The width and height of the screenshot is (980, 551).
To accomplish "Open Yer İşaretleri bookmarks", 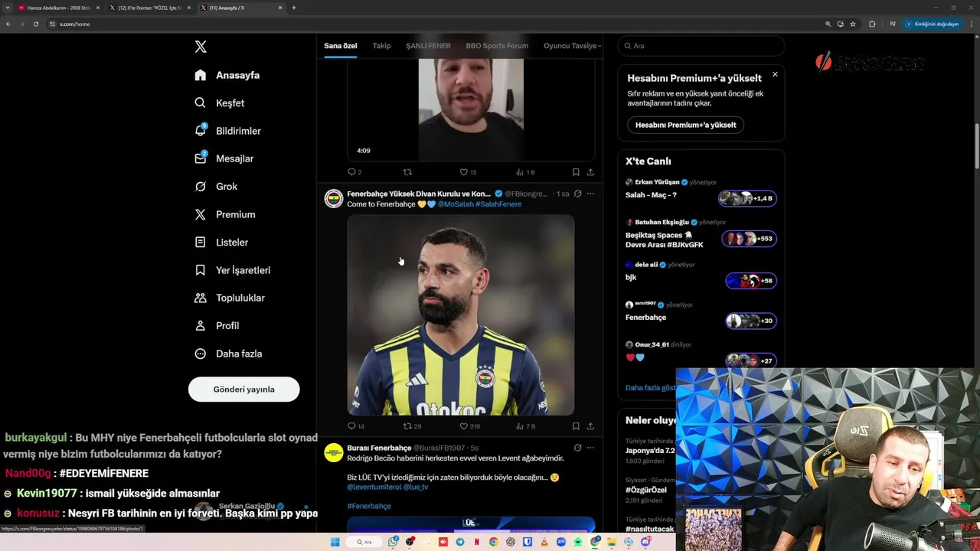I will 232,270.
